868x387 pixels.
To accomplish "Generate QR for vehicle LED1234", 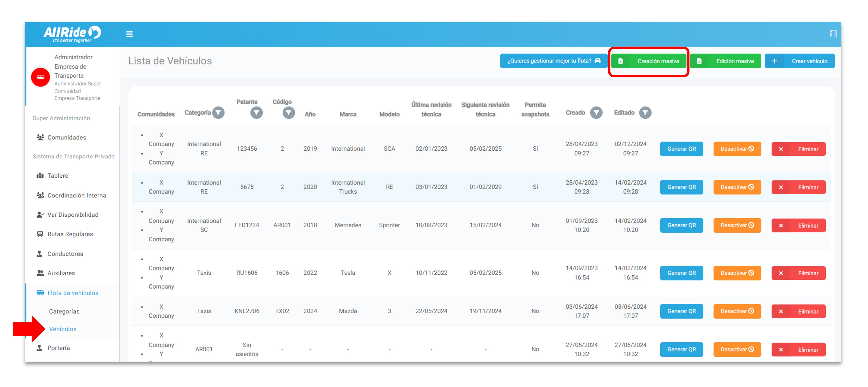I will (681, 225).
